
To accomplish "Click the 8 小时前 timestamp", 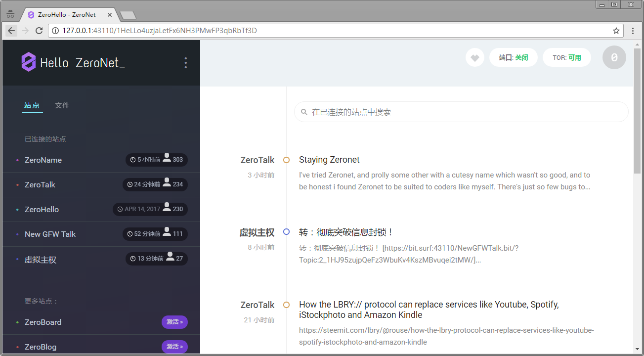I will click(x=261, y=247).
